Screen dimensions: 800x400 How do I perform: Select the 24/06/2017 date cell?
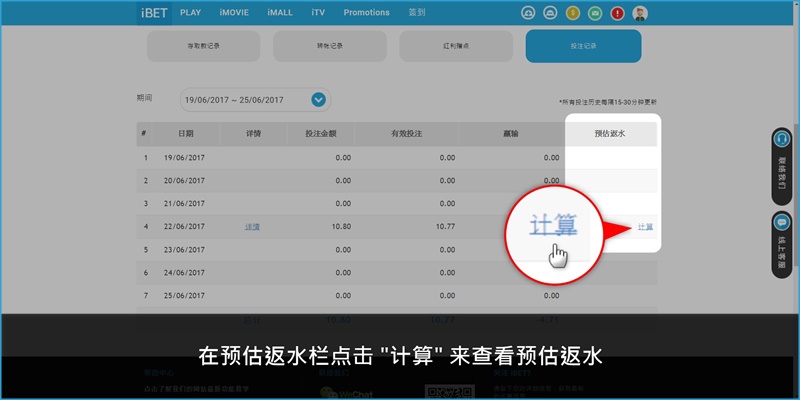(184, 273)
